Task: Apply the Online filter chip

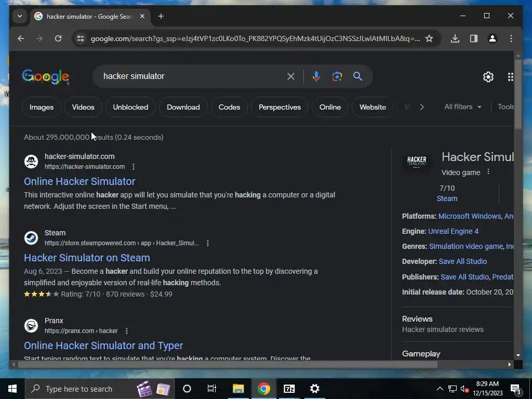Action: pos(330,107)
